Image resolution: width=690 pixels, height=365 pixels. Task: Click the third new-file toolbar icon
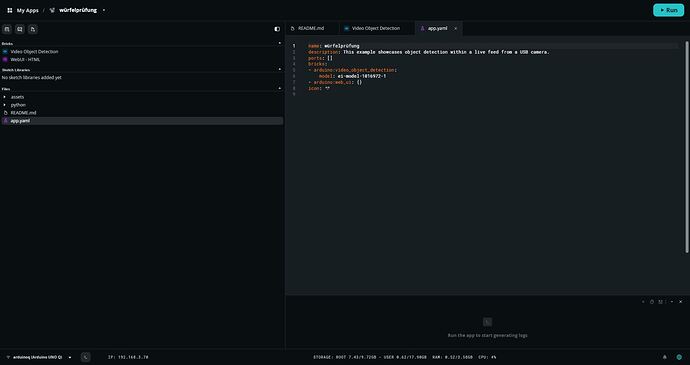click(33, 29)
